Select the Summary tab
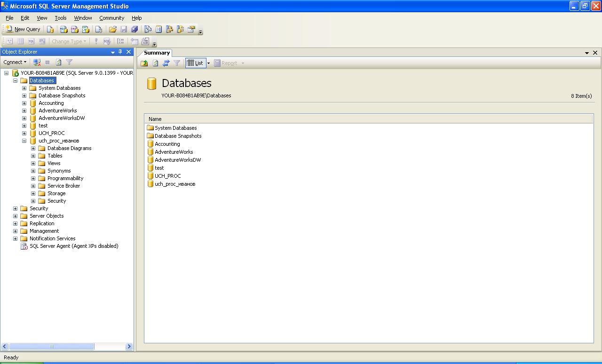 tap(157, 53)
